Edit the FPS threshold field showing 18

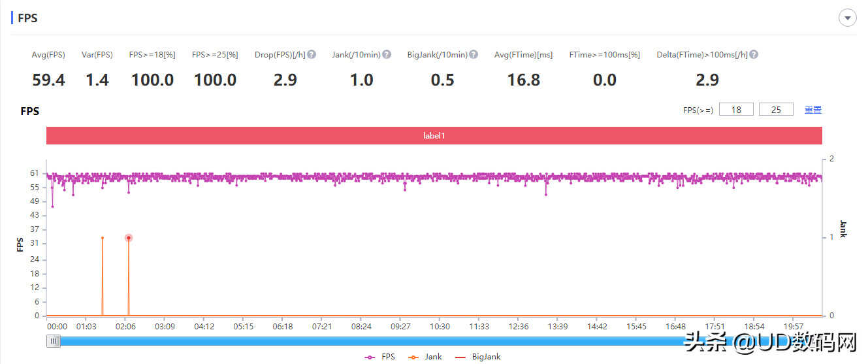[736, 110]
